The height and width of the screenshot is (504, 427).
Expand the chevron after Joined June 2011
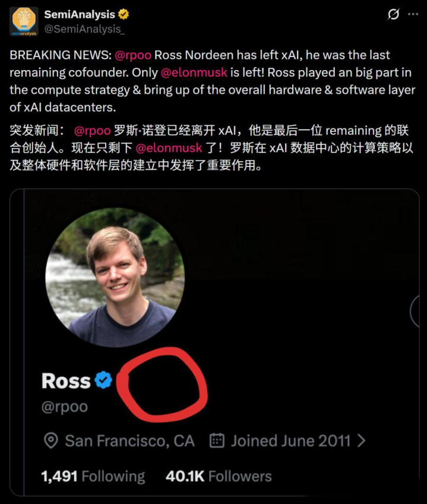362,440
